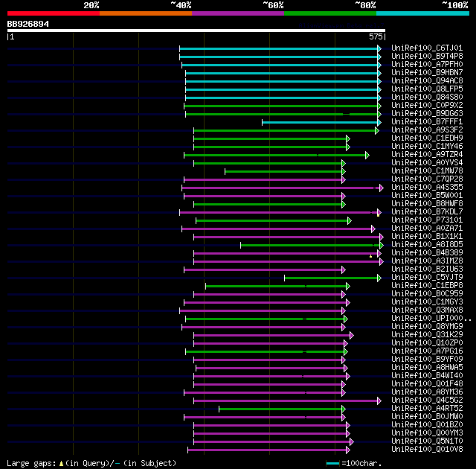476x469 pixels.
Task: Click the purple ~60% legend segment
Action: (238, 13)
